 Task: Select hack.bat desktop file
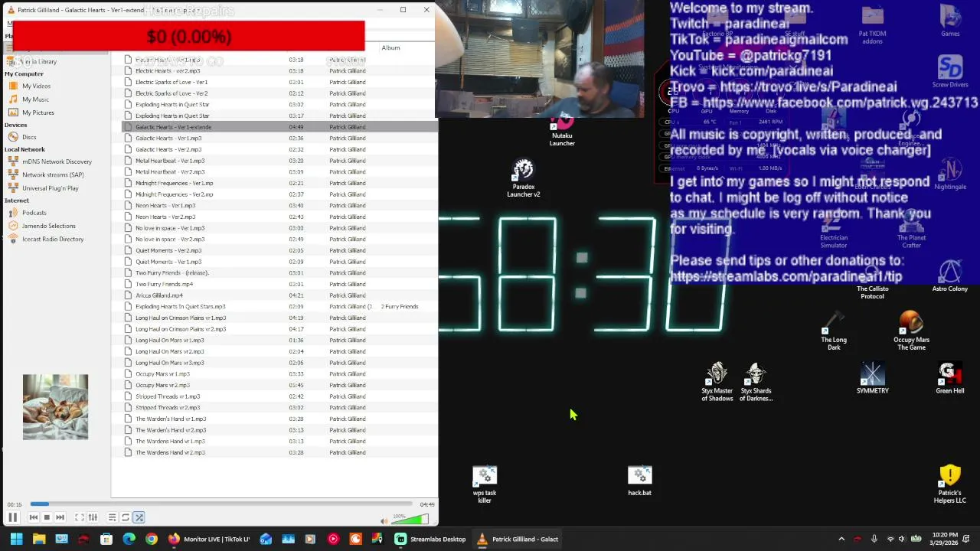[x=639, y=481]
